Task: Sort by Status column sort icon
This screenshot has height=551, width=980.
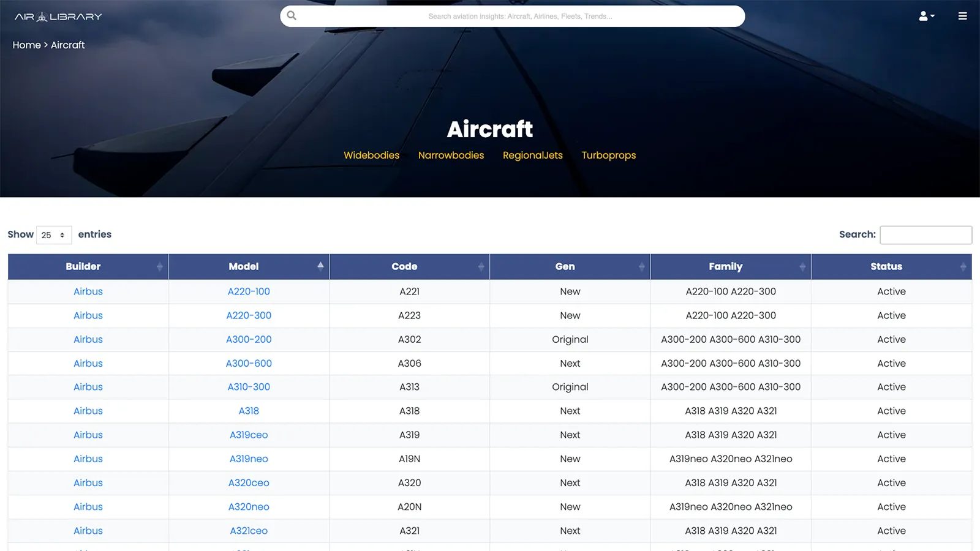Action: point(962,267)
